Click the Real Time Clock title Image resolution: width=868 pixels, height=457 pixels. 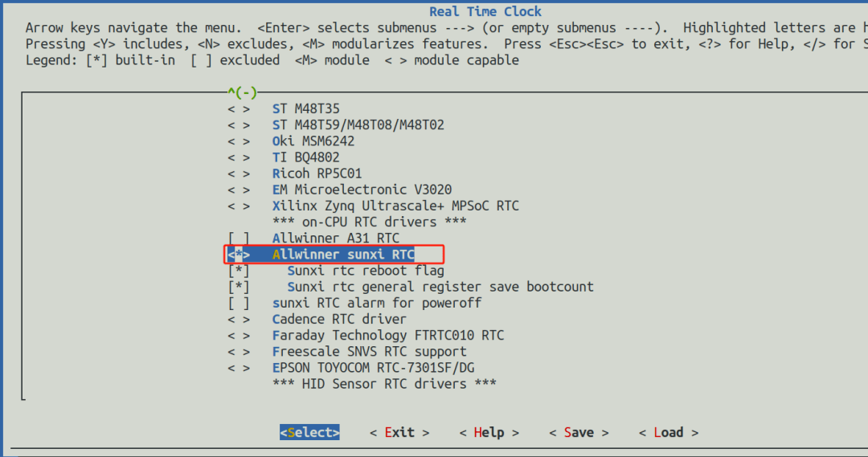(x=485, y=11)
